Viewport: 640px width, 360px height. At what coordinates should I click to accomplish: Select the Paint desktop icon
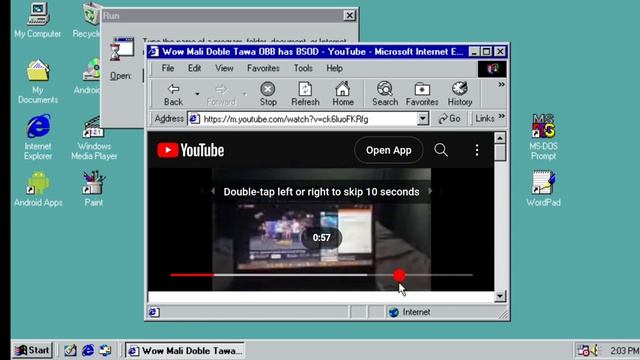coord(93,189)
